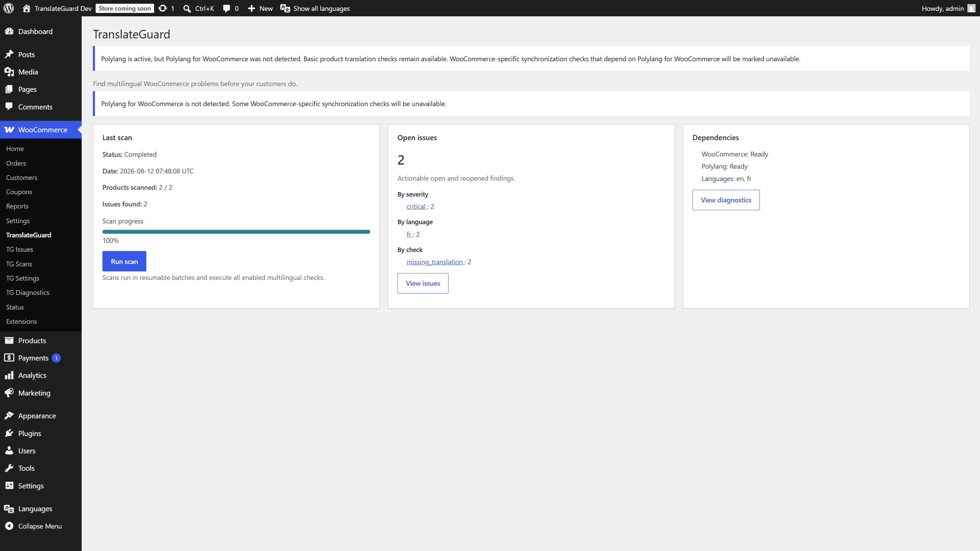Screen dimensions: 980x551
Task: Open WooCommerce Settings submenu item
Action: [18, 220]
